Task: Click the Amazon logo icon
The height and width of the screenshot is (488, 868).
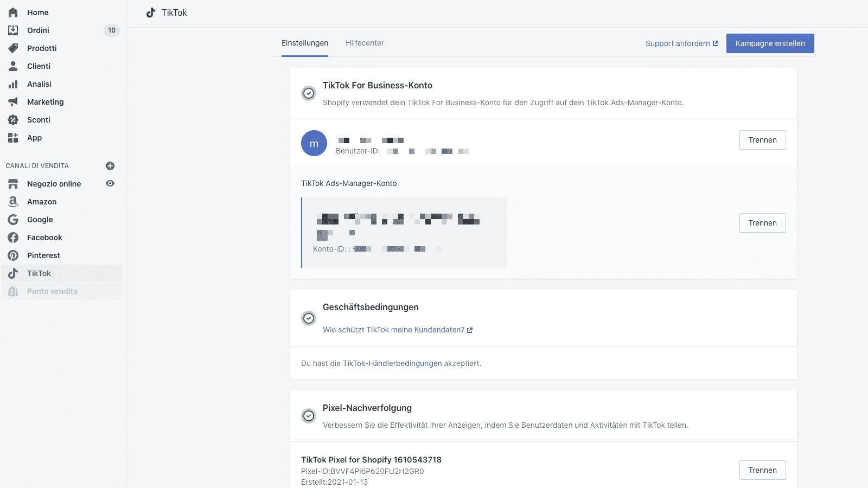Action: [x=13, y=202]
